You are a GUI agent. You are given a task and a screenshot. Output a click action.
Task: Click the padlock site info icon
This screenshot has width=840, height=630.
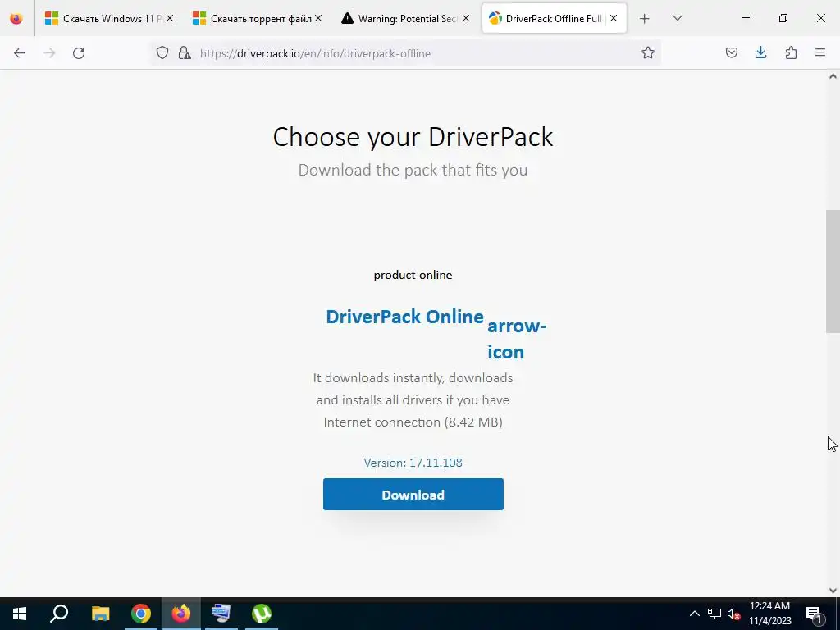185,52
